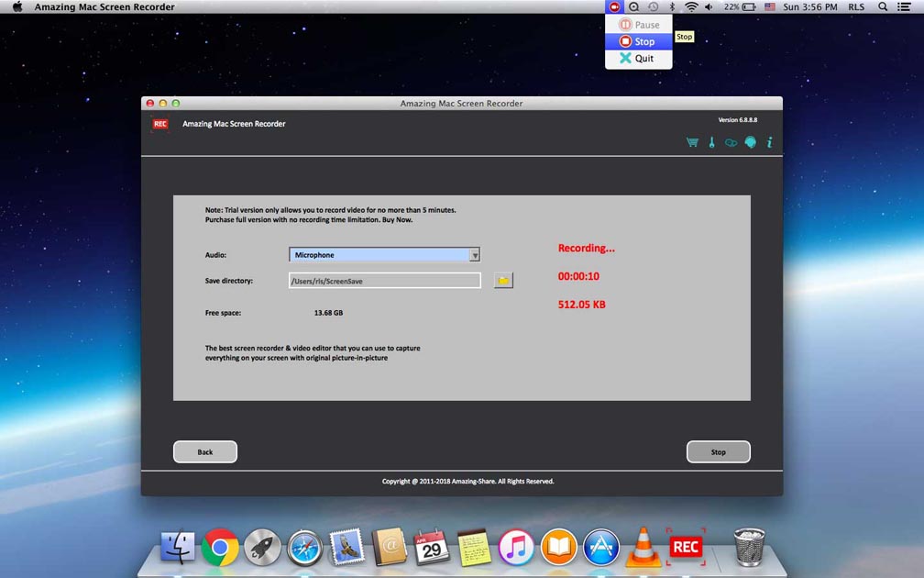This screenshot has width=924, height=578.
Task: Click the magnifier lens menu bar icon
Action: (x=633, y=7)
